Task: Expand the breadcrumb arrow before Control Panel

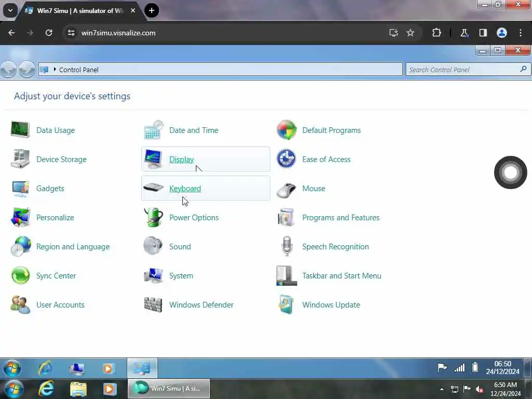Action: [x=55, y=69]
